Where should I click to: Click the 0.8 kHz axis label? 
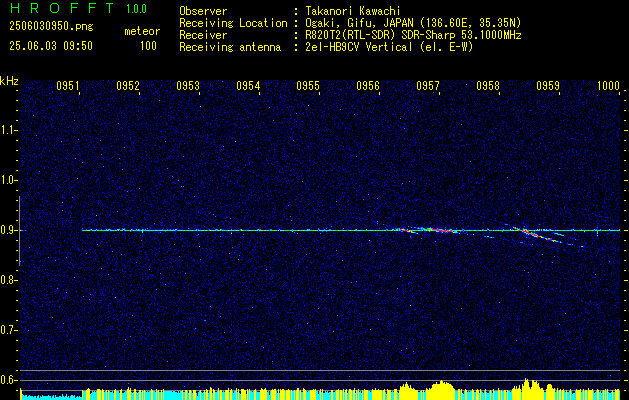tap(8, 280)
